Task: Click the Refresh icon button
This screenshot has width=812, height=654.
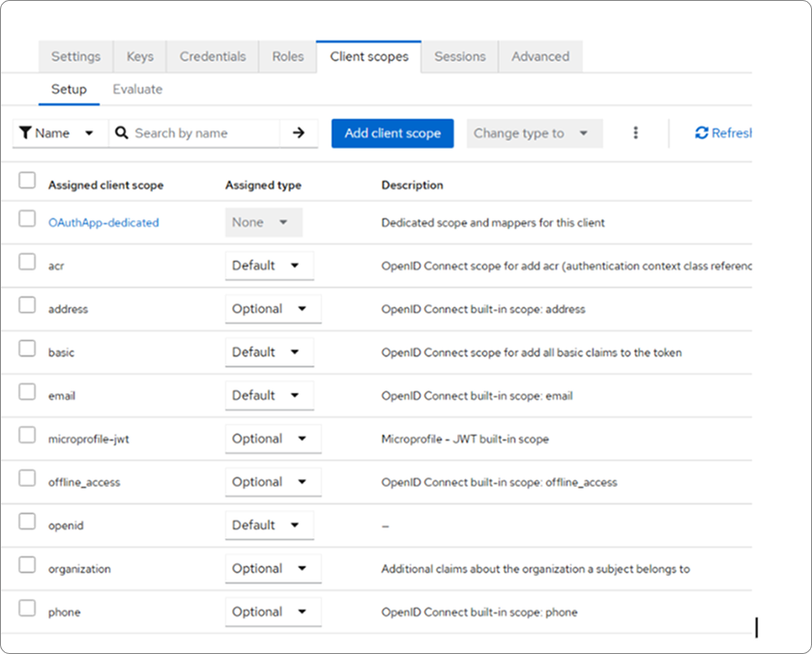Action: (702, 133)
